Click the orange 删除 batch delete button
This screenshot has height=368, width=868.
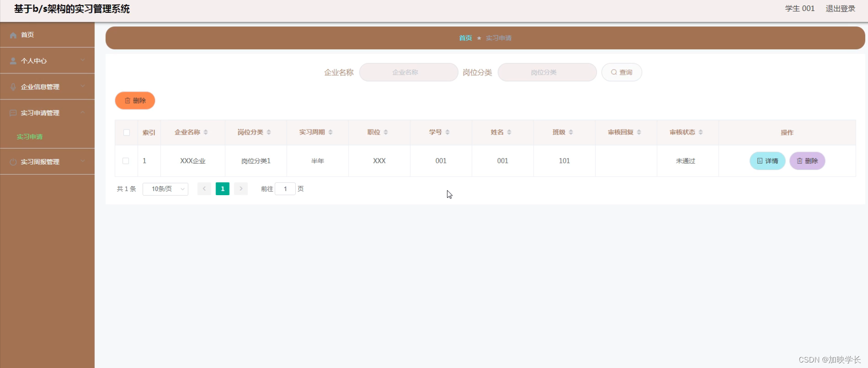135,100
